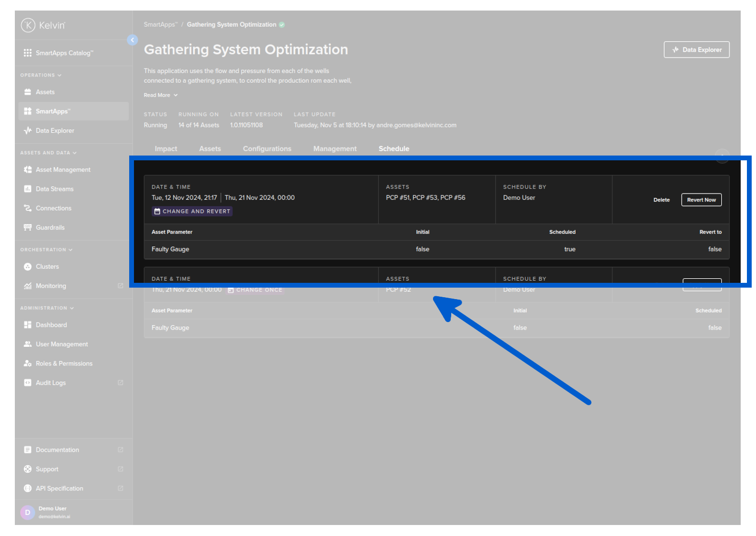
Task: Delete the PCP #51 schedule
Action: coord(661,200)
